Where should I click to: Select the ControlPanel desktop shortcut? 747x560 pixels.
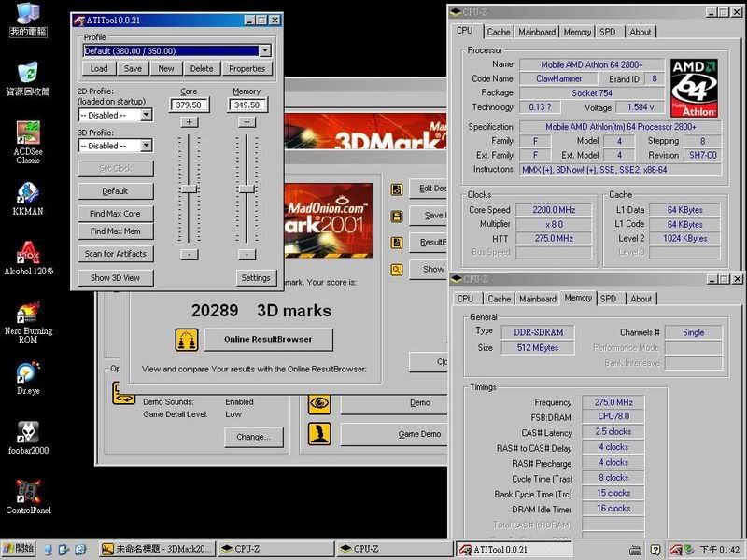coord(28,498)
